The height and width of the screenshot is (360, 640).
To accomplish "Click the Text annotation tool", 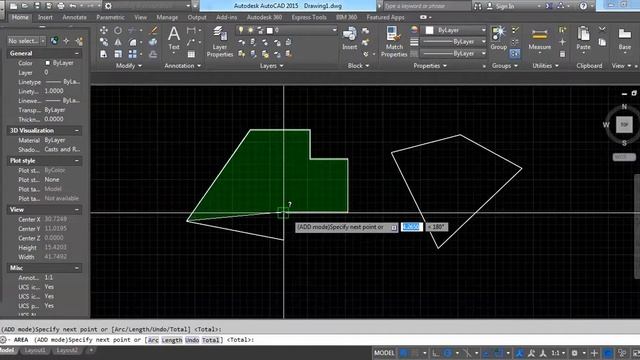I will [174, 38].
